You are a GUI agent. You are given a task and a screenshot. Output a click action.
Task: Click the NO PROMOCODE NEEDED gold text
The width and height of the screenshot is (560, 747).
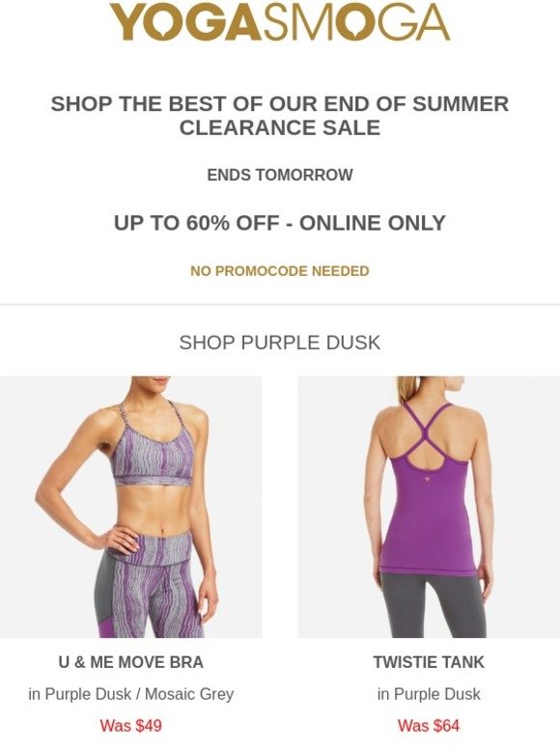[x=280, y=271]
